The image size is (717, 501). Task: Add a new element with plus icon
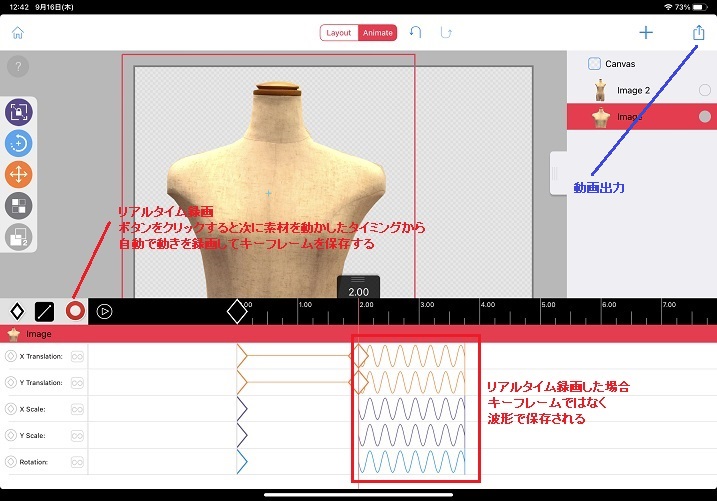pyautogui.click(x=646, y=32)
